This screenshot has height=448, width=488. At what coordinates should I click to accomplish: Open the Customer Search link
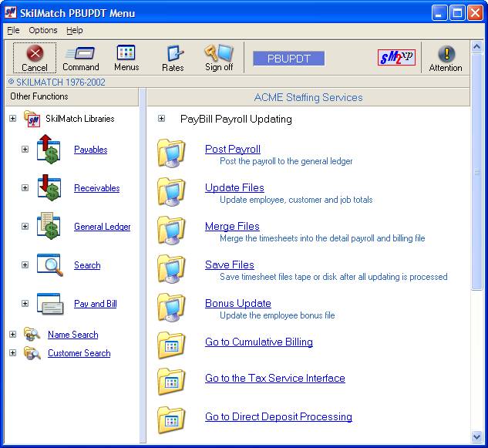[79, 353]
